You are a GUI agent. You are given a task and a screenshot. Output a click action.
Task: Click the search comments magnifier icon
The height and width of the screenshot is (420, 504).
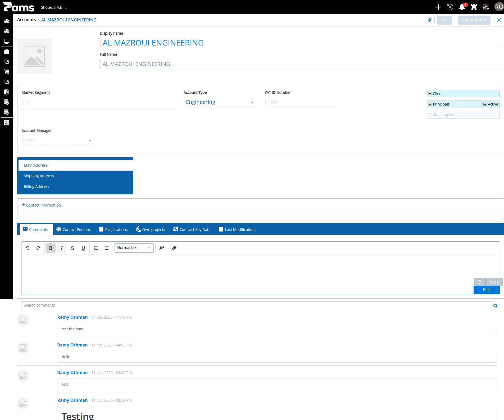tap(496, 306)
